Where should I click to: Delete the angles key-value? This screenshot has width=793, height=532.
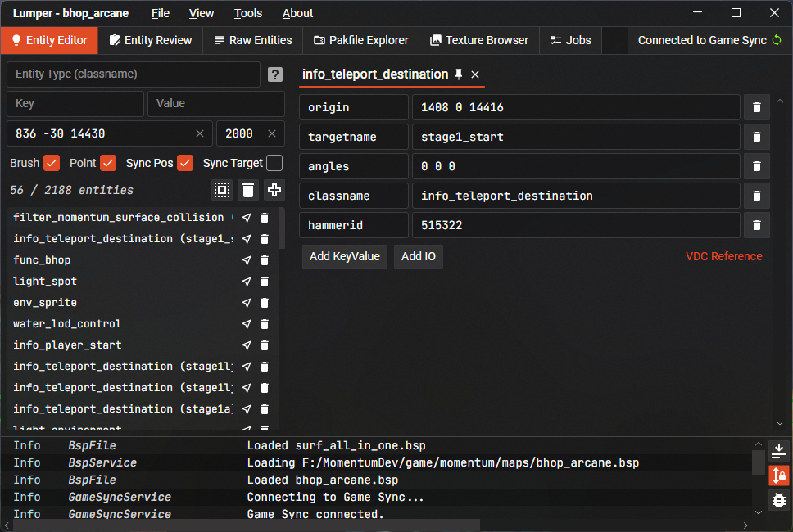coord(757,166)
